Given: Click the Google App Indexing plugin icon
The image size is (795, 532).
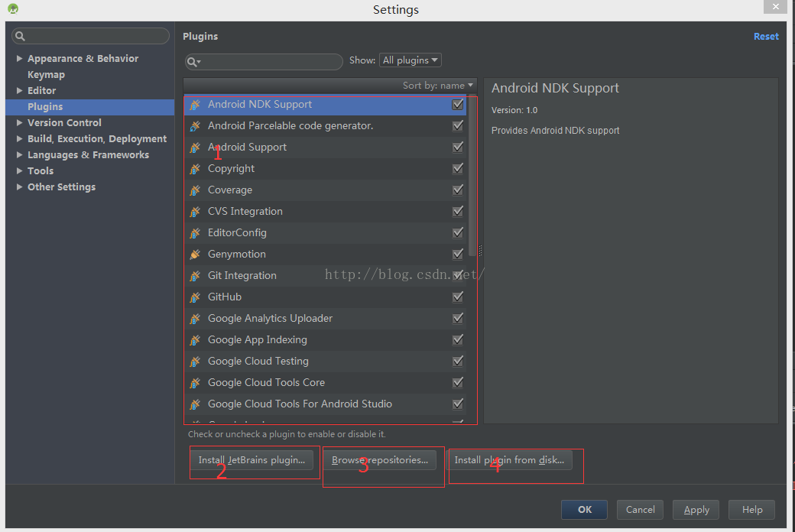Looking at the screenshot, I should click(x=195, y=340).
